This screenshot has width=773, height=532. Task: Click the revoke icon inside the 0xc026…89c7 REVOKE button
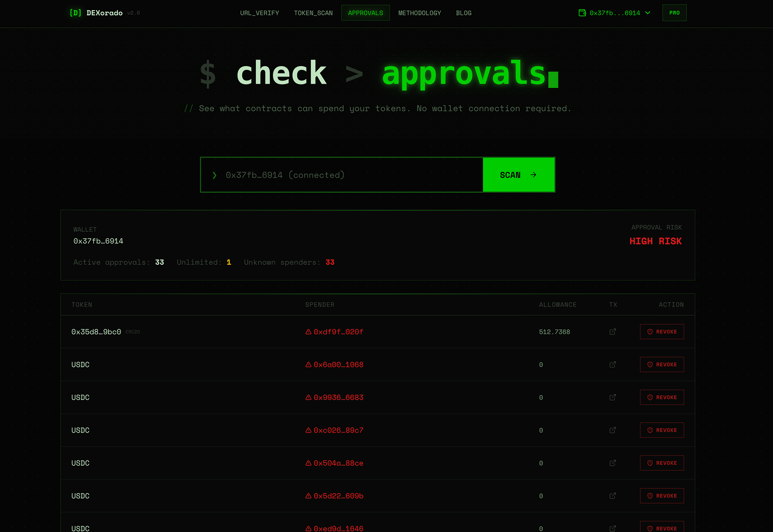pyautogui.click(x=650, y=430)
